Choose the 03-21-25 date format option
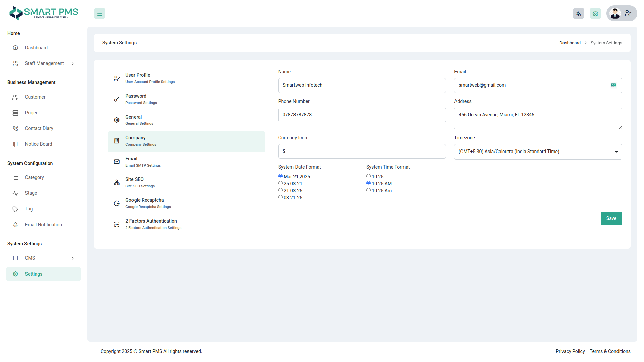Screen dimensions: 644x362 point(280,197)
